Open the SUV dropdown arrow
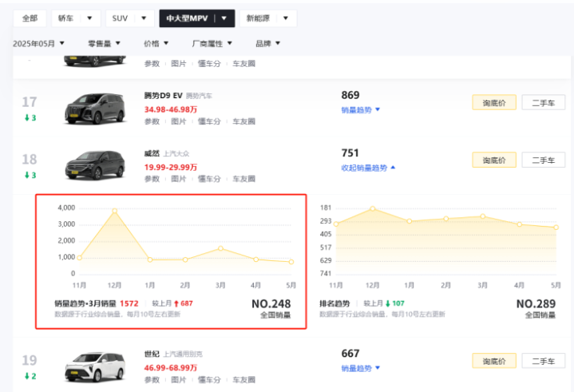The width and height of the screenshot is (574, 392). point(144,18)
